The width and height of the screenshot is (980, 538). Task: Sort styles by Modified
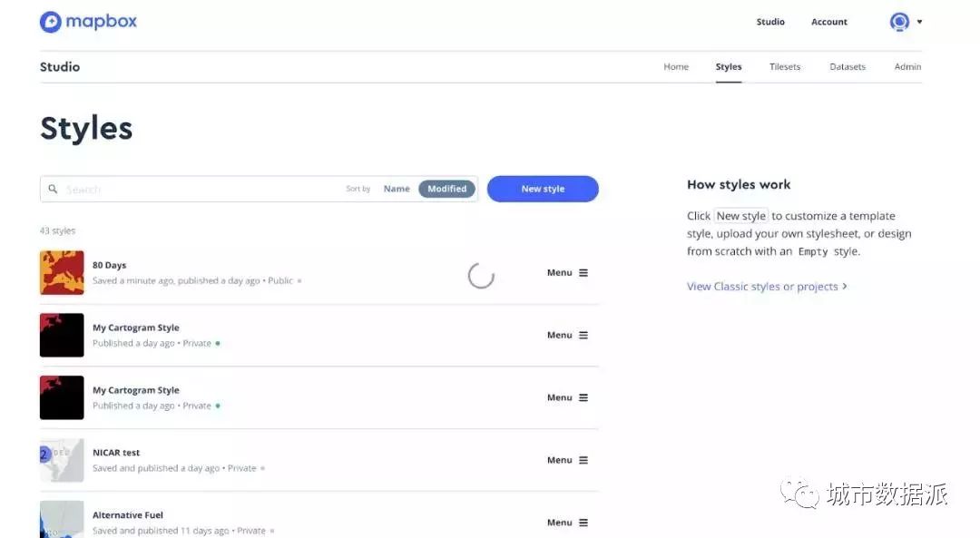click(x=446, y=189)
